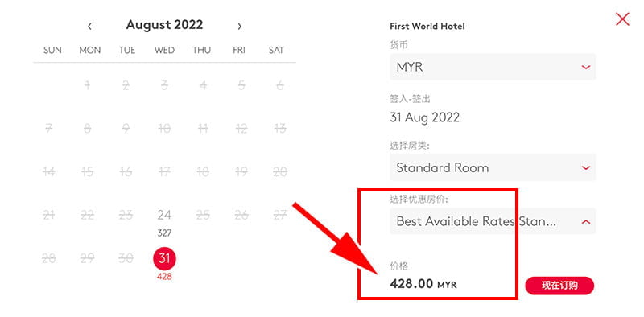This screenshot has width=644, height=317.
Task: Click the WED column header
Action: point(164,51)
